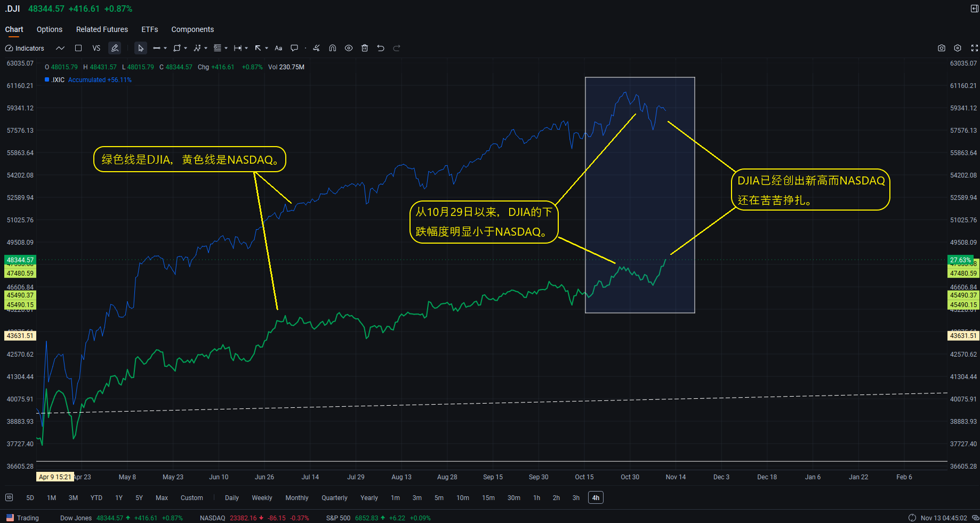Select the Weekly interval
Viewport: 980px width, 523px height.
(262, 498)
